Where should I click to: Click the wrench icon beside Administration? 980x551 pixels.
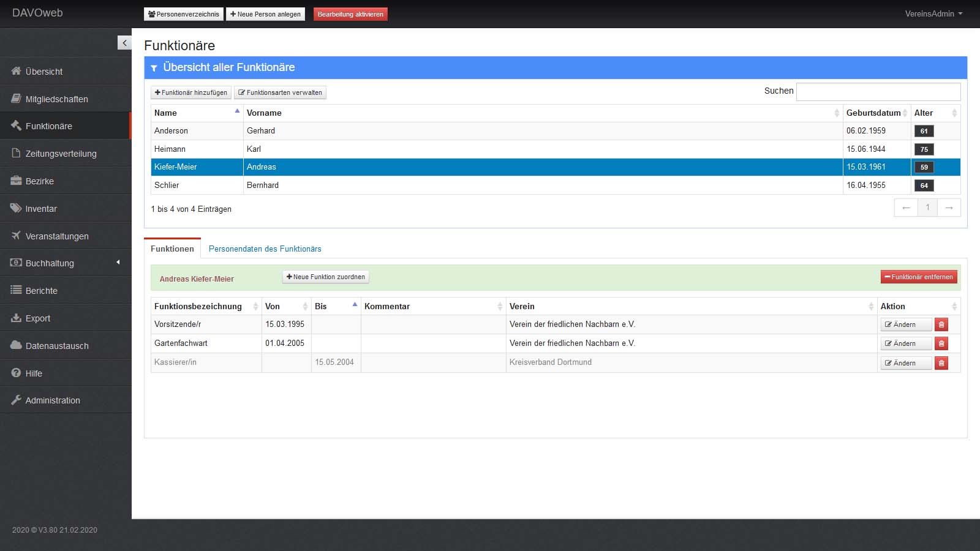17,400
